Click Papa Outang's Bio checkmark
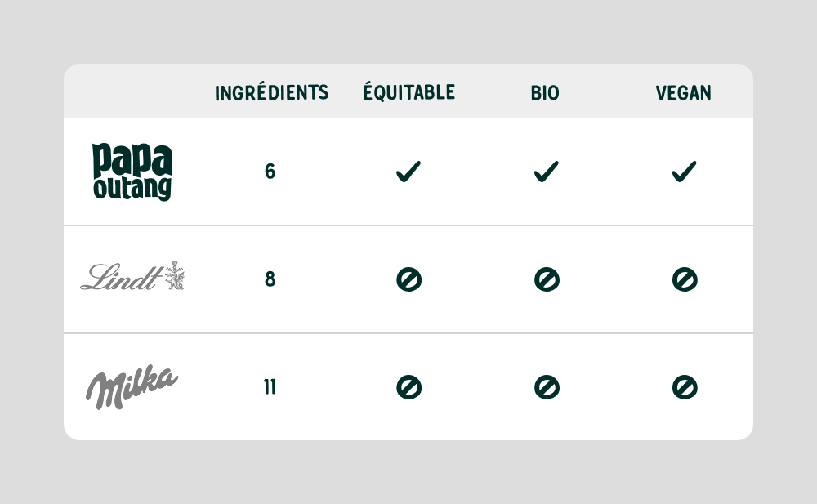The width and height of the screenshot is (817, 504). coord(547,172)
